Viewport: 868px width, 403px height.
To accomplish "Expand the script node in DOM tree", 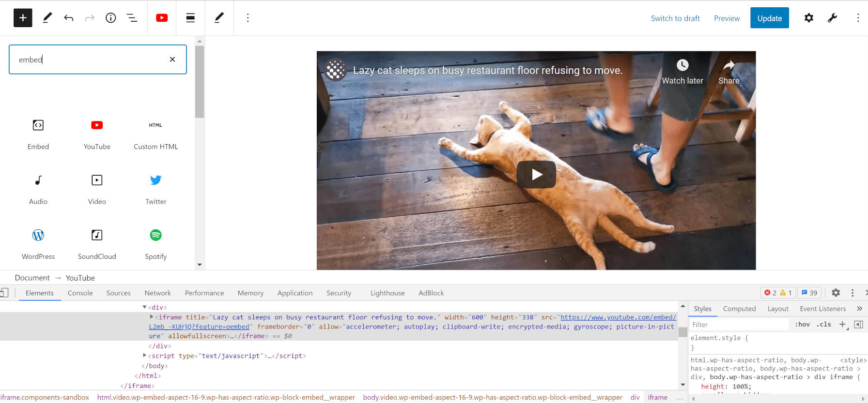I will tap(144, 356).
